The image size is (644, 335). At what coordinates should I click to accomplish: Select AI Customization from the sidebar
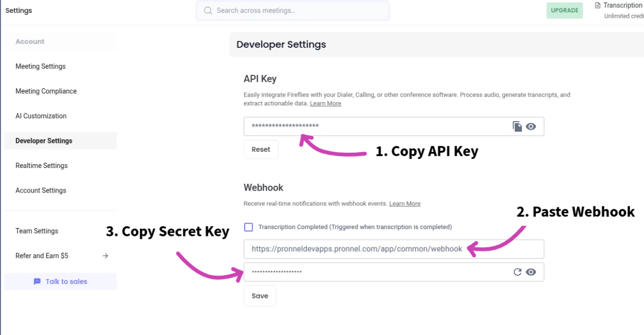41,116
